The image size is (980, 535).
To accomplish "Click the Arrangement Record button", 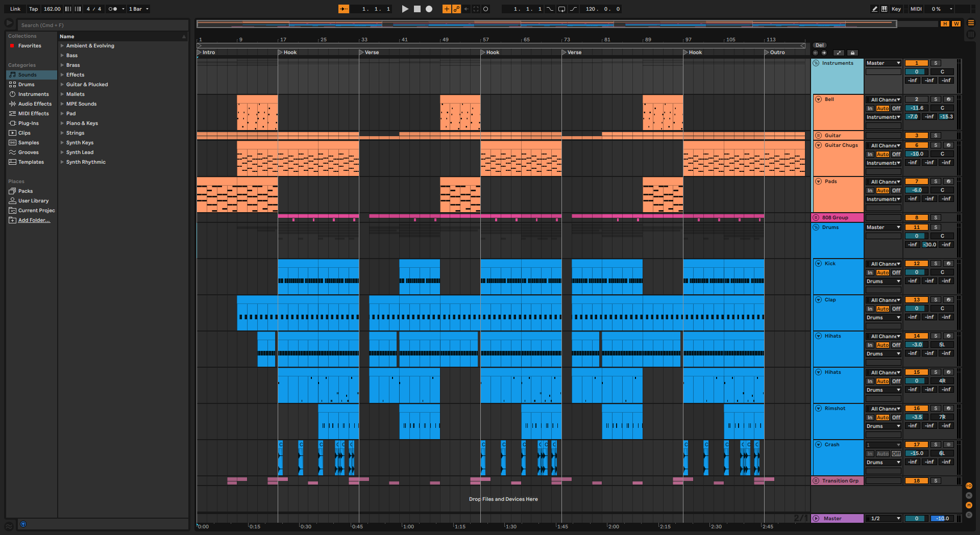I will coord(429,9).
